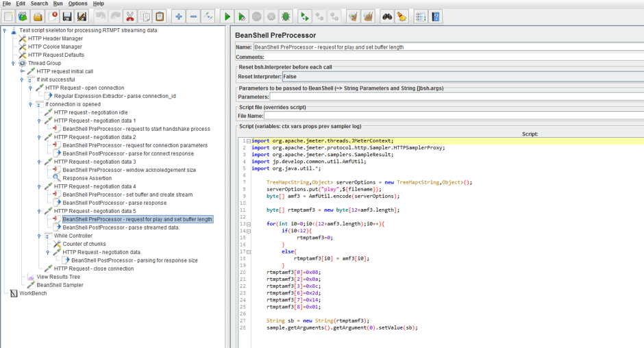This screenshot has width=644, height=348.
Task: Click the Parameters input field
Action: pyautogui.click(x=456, y=97)
